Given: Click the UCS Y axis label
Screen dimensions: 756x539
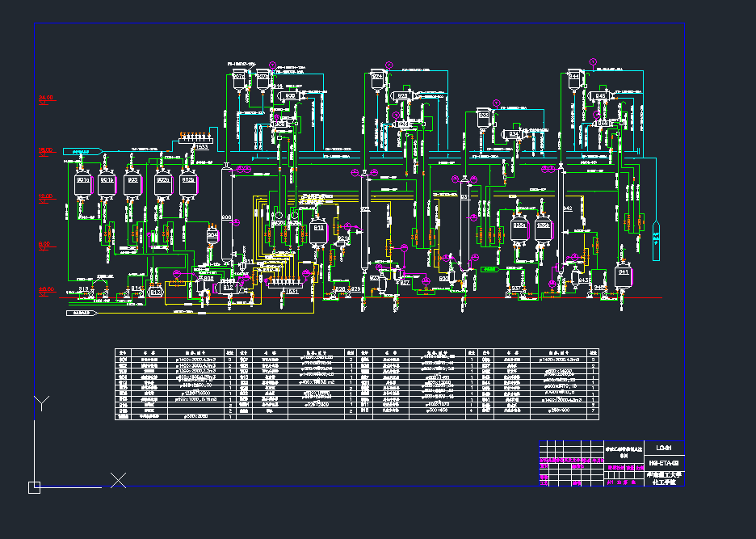Looking at the screenshot, I should point(42,402).
